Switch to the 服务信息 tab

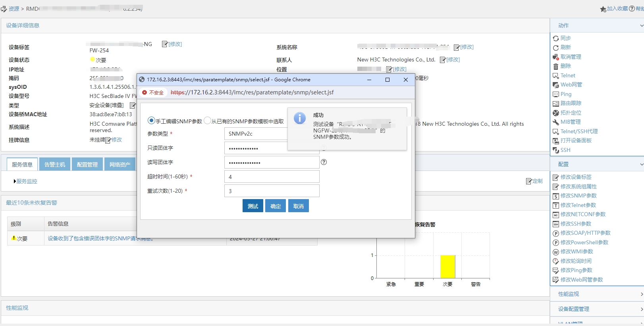[22, 164]
